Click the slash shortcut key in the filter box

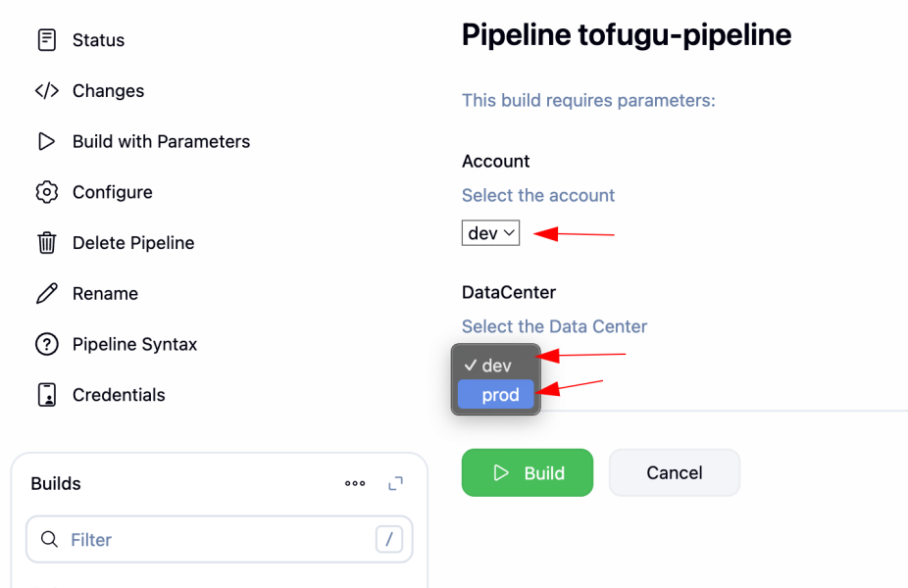(x=389, y=540)
